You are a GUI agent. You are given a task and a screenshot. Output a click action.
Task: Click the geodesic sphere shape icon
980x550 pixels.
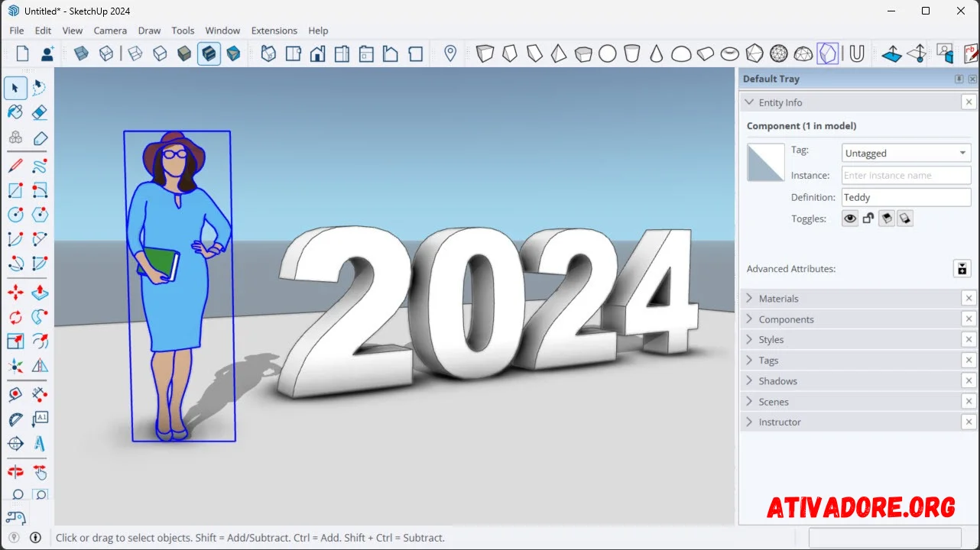pos(779,53)
